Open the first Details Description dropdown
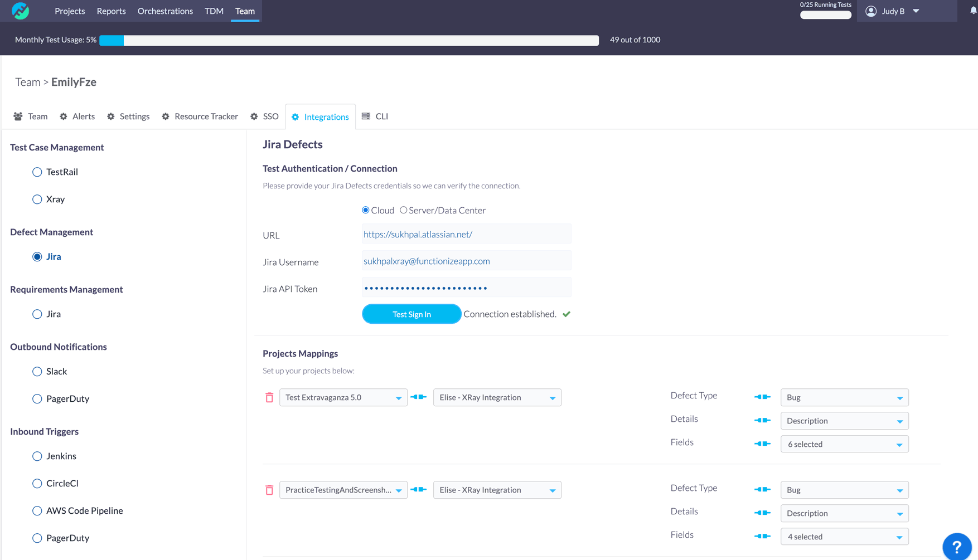The height and width of the screenshot is (560, 978). point(845,421)
